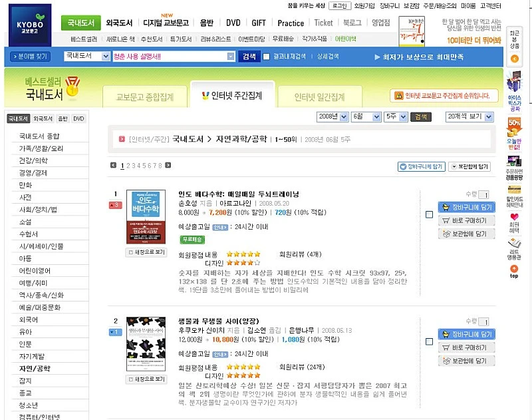The height and width of the screenshot is (420, 532).
Task: Open the 할인카드 혜택안내 sidebar icon
Action: (514, 190)
